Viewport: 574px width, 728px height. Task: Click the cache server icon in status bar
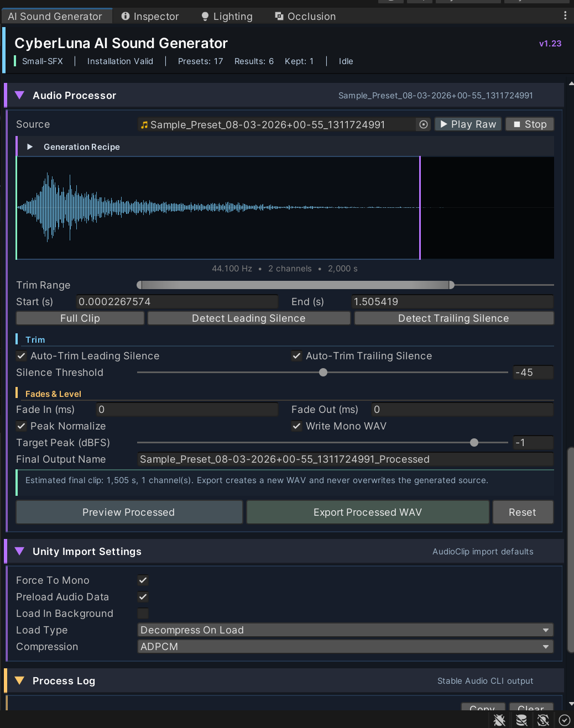click(x=521, y=720)
